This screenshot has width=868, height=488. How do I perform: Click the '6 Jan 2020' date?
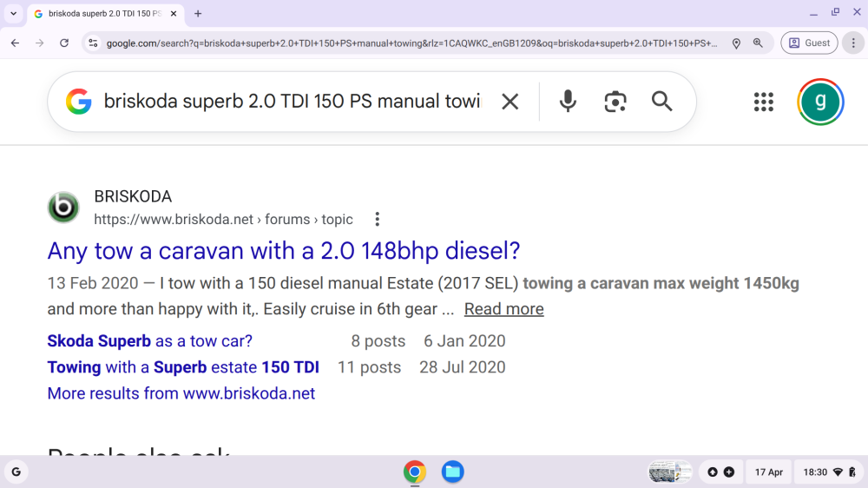[464, 340]
